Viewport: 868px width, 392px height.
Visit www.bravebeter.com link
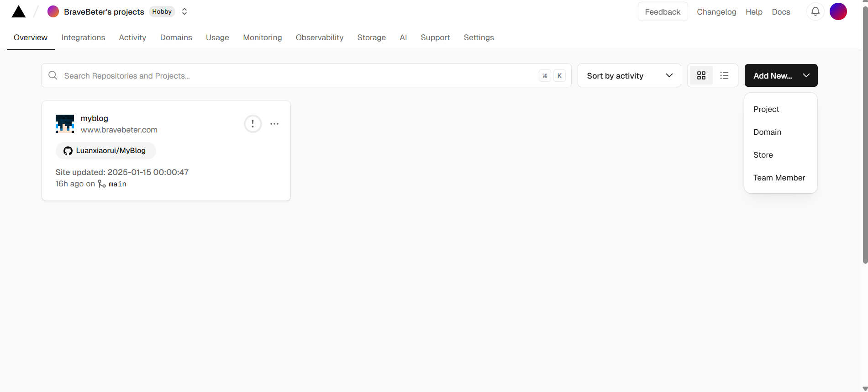tap(119, 130)
